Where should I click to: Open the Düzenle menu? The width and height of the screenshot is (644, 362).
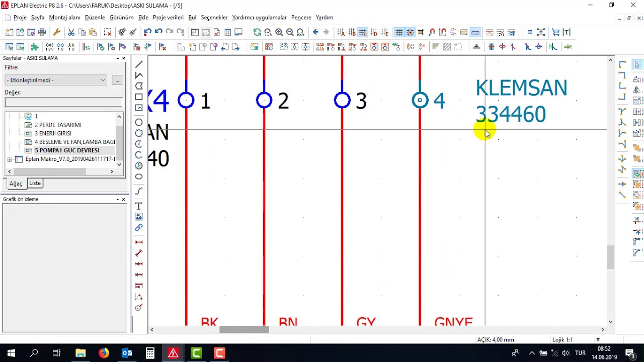click(x=95, y=18)
